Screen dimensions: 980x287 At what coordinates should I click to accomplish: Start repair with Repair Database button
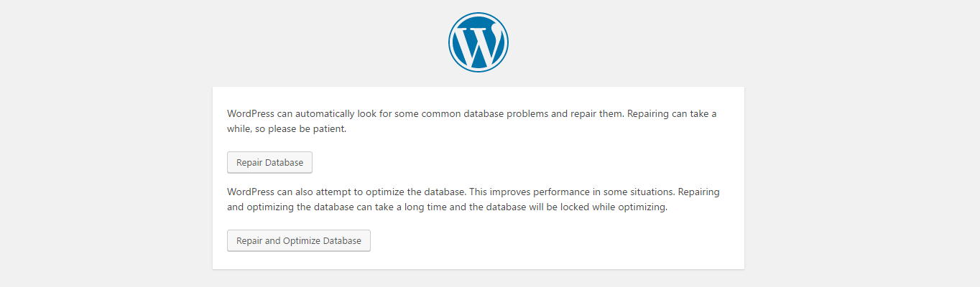point(269,162)
